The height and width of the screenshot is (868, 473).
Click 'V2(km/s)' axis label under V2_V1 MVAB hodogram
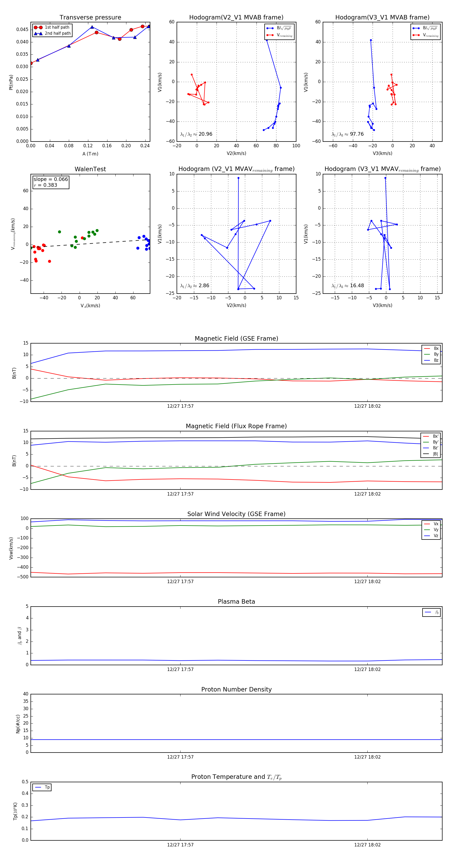pos(236,154)
